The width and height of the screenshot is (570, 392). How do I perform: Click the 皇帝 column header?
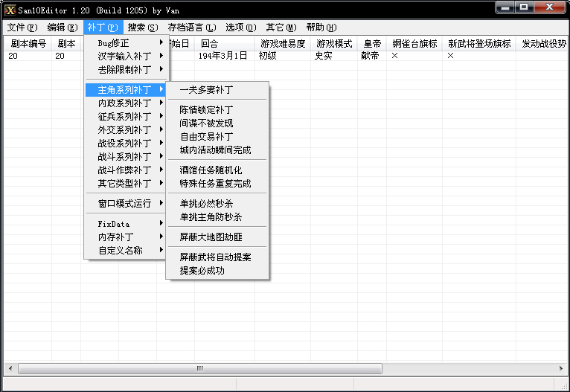(x=372, y=44)
